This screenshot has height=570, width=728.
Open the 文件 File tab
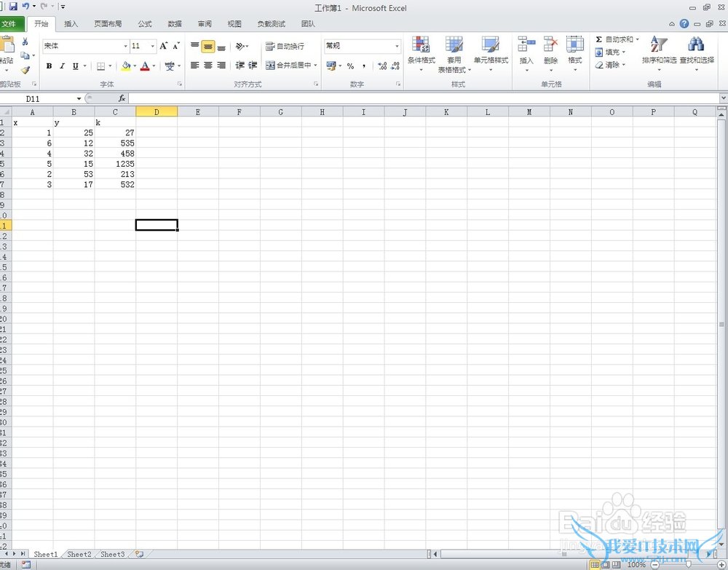tap(10, 24)
